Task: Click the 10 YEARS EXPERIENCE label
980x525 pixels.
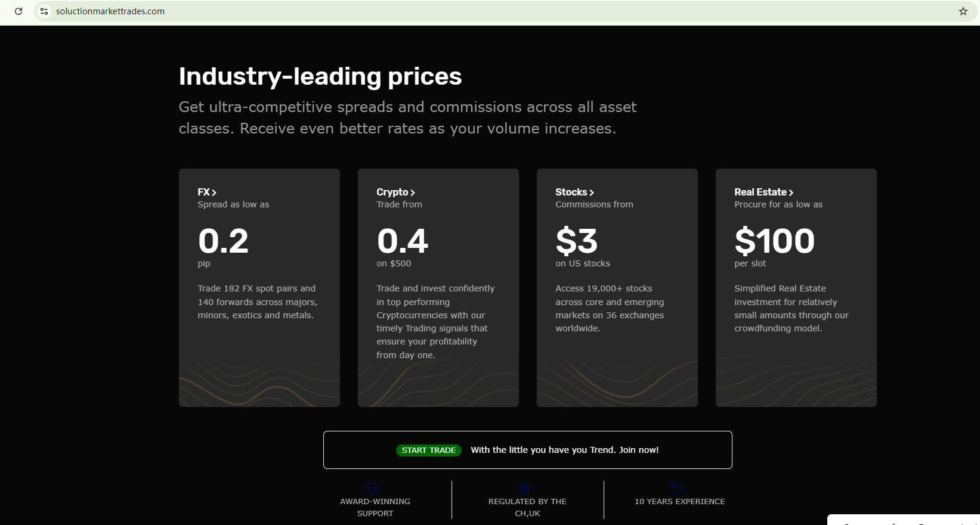Action: click(x=680, y=502)
